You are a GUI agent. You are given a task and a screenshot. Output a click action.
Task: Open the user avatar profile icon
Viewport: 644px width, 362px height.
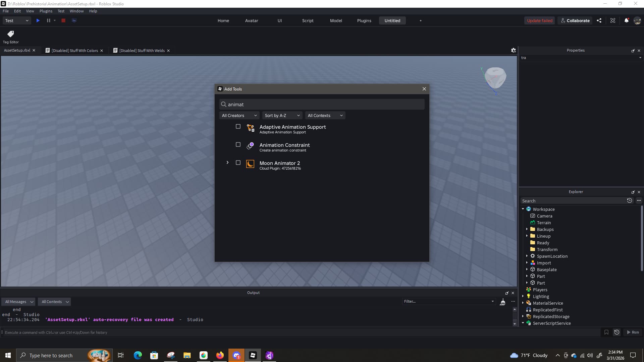(x=637, y=20)
